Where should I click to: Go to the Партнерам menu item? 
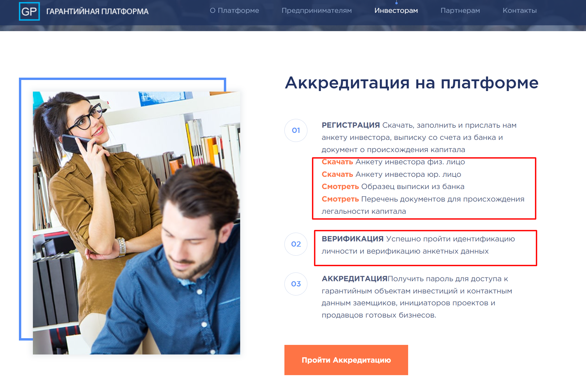tap(460, 10)
